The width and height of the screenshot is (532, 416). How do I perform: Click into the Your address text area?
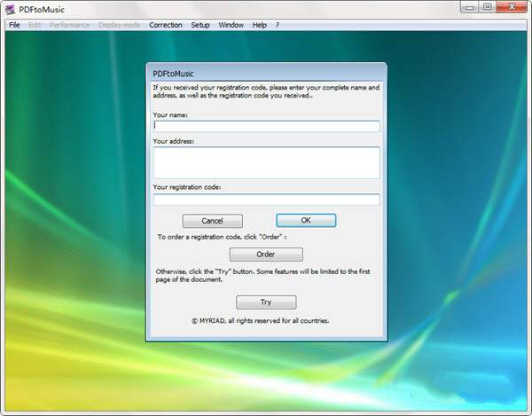tap(266, 162)
